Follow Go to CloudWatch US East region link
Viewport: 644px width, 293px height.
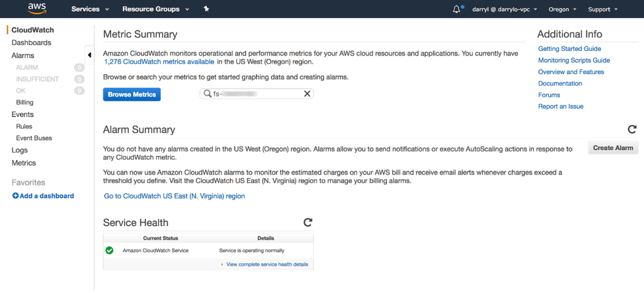(x=175, y=196)
